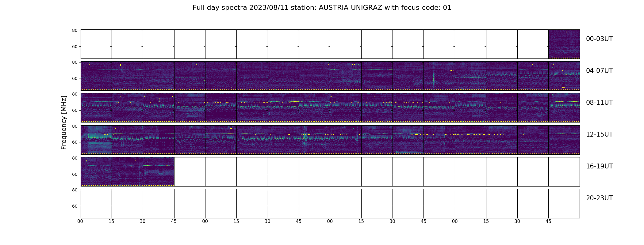Screen dimensions: 644x245
Task: Click the '60' tick of the 12-15UT row
Action: point(75,142)
